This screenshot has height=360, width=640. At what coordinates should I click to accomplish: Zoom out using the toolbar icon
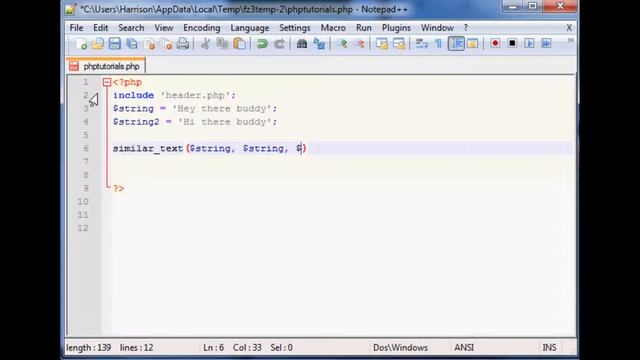pyautogui.click(x=360, y=44)
